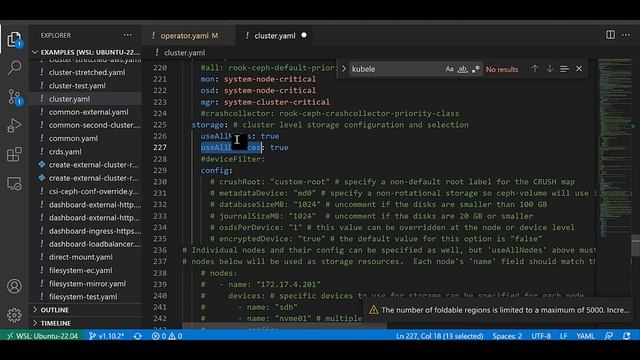Open the Source Control view
The height and width of the screenshot is (360, 640).
click(14, 97)
